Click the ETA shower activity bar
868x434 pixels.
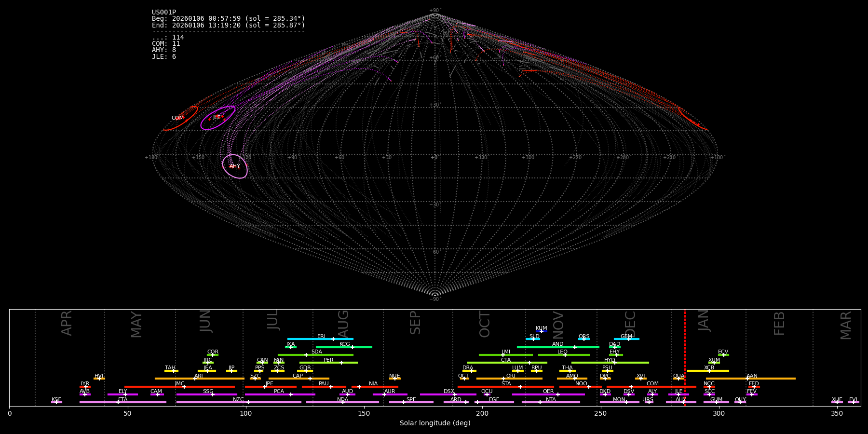coord(123,402)
